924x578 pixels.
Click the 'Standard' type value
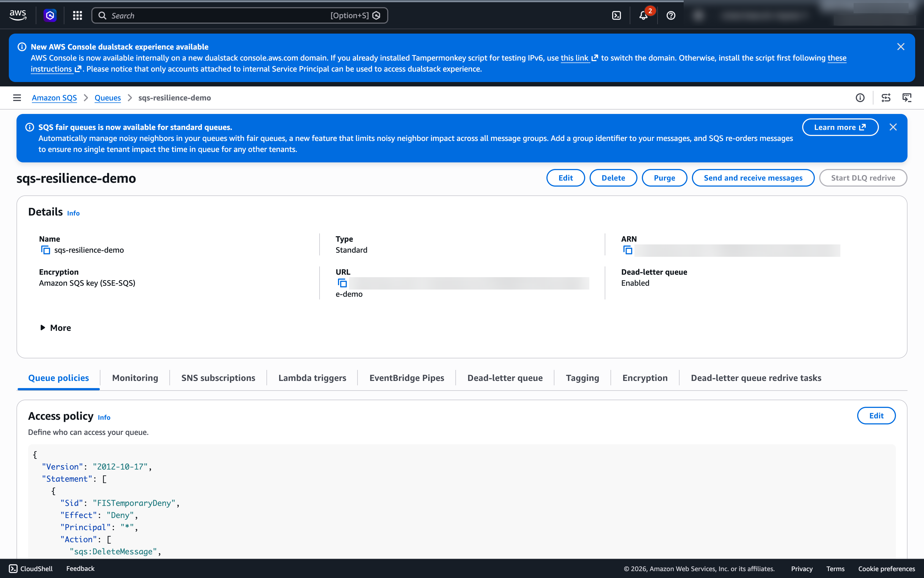coord(351,250)
